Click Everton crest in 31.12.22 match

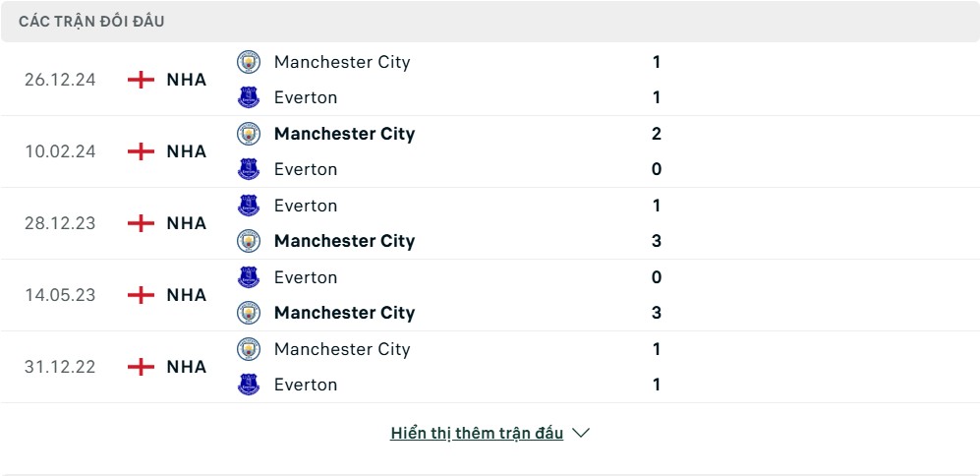[249, 385]
